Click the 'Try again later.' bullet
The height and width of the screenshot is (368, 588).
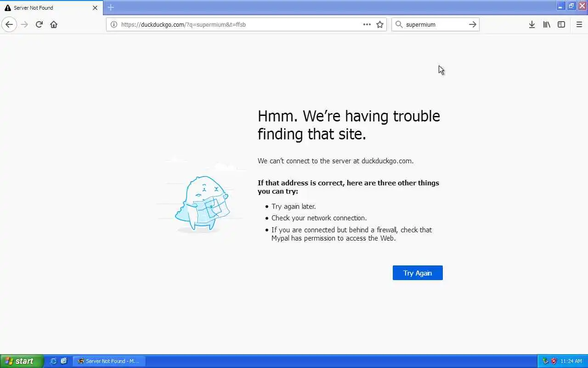tap(294, 207)
